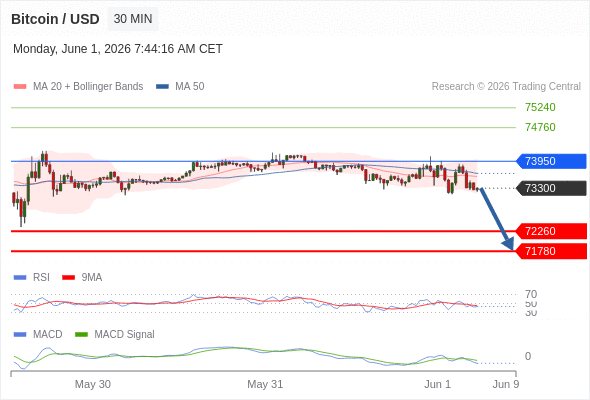Click the MACD 0 axis label

click(x=528, y=356)
